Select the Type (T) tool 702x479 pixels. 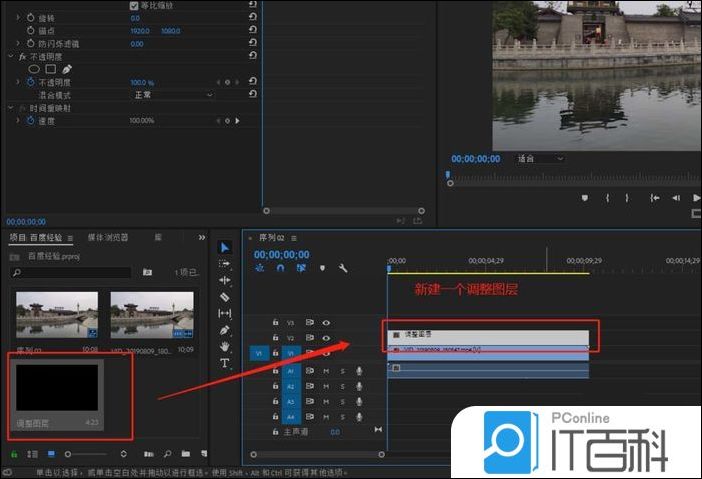tap(225, 363)
